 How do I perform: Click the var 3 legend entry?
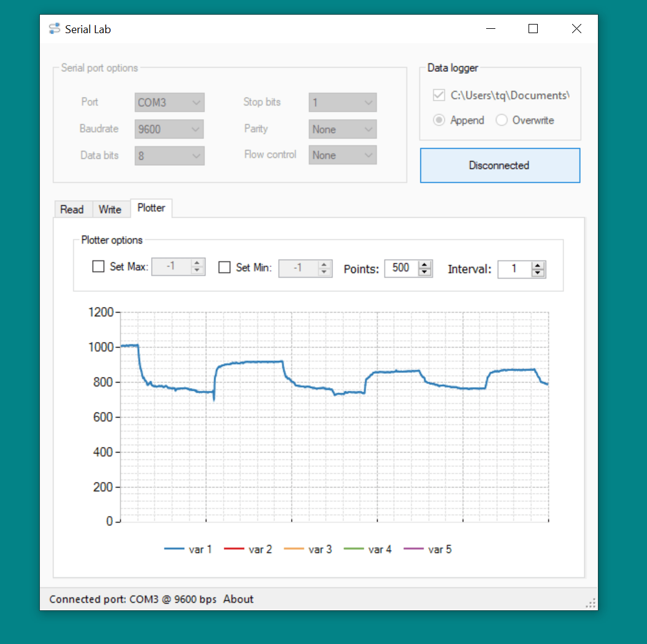[308, 549]
